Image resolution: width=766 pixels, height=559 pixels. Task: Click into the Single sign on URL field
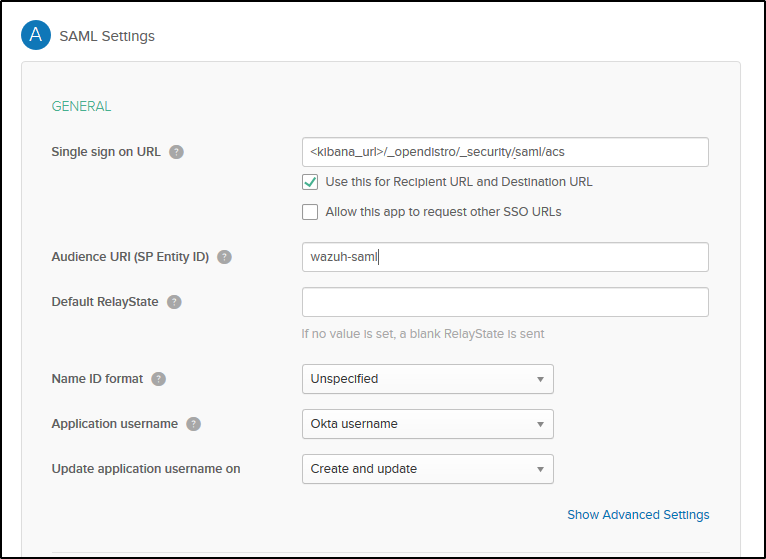(x=505, y=152)
